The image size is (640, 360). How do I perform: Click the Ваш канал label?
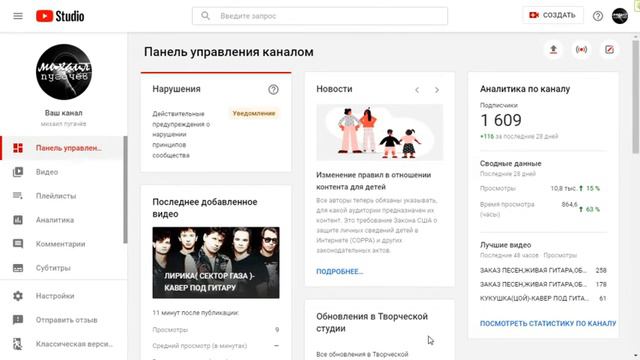(x=64, y=113)
